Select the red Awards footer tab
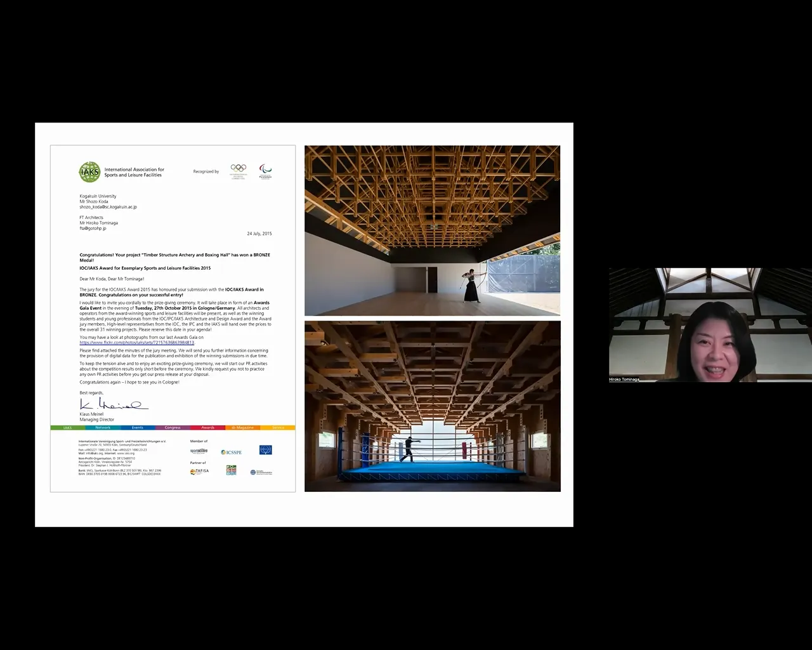 (x=207, y=428)
